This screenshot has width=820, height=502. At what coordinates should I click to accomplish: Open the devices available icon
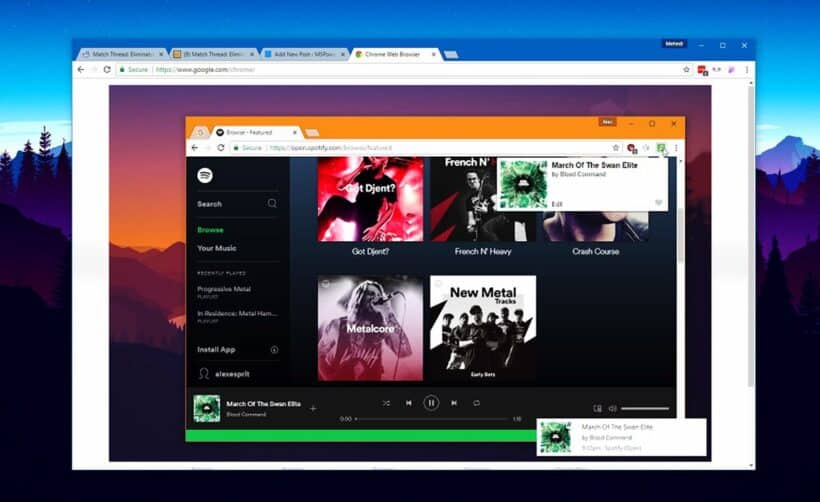point(597,408)
